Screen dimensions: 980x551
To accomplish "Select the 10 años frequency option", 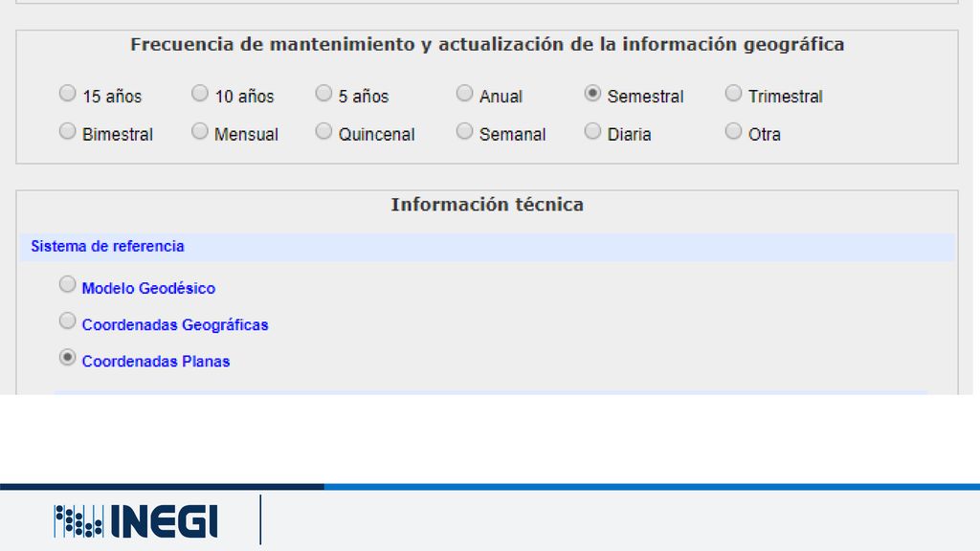I will tap(200, 93).
